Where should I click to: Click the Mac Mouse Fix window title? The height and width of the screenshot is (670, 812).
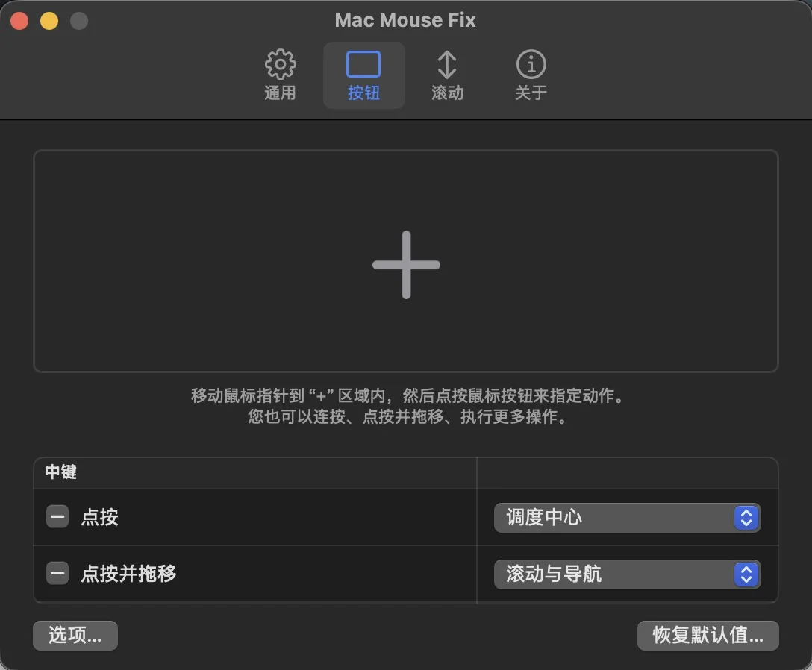click(405, 20)
